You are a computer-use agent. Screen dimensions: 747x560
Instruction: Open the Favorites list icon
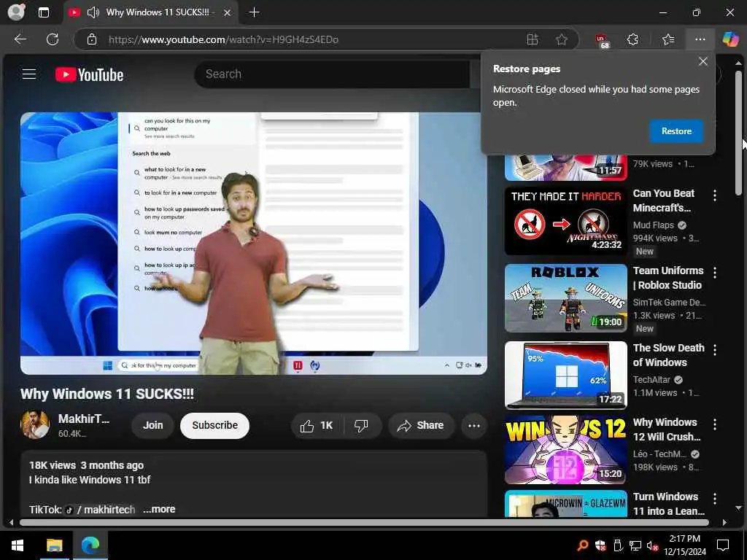tap(668, 39)
